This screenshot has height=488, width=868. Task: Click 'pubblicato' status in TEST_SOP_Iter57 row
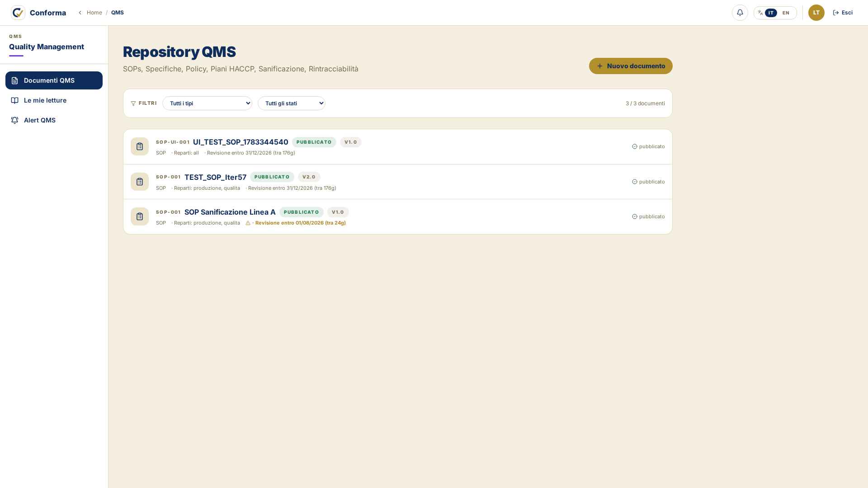click(x=652, y=182)
